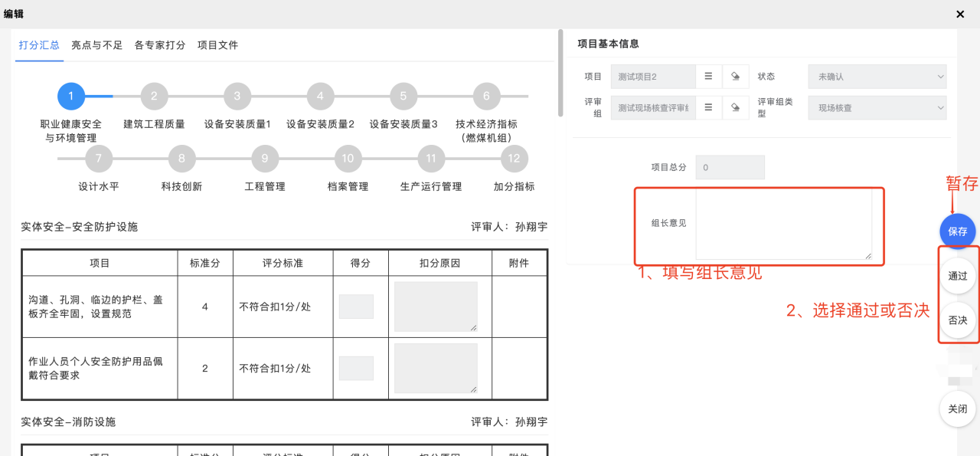
Task: Click the 关闭 button
Action: (958, 409)
